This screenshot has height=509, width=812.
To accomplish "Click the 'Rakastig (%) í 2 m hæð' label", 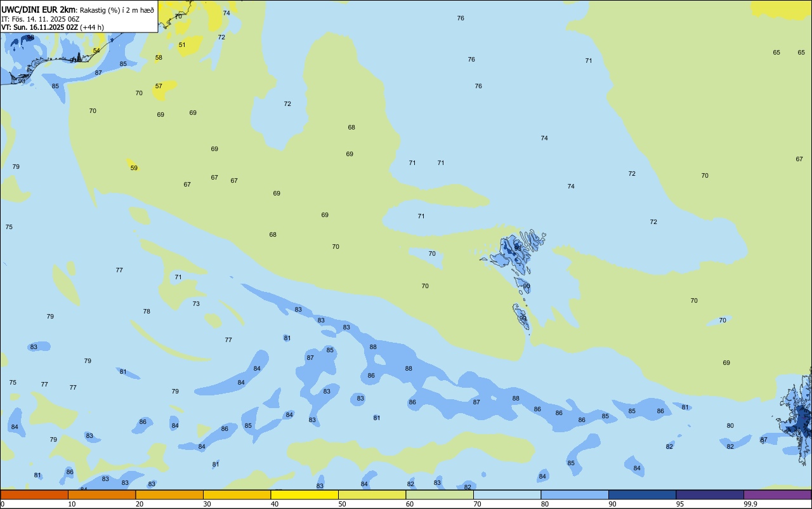I will (117, 10).
